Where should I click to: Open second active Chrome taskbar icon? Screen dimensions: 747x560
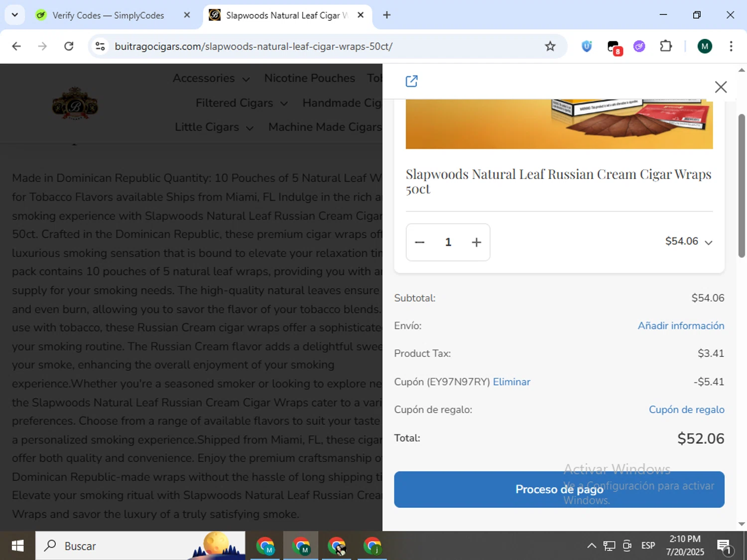coord(301,546)
